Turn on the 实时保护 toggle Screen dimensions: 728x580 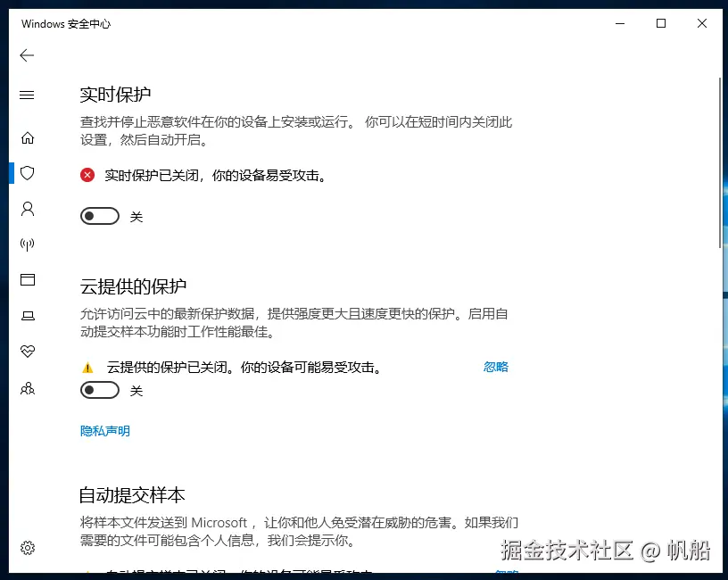100,216
